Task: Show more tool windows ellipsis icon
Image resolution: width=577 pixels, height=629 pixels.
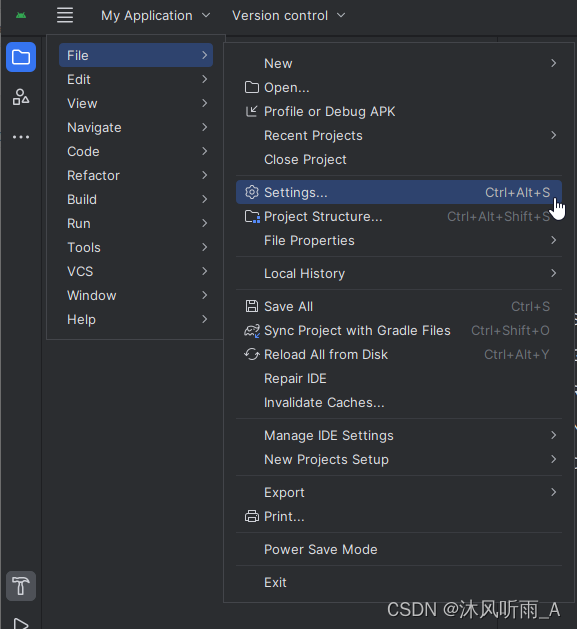Action: (21, 137)
